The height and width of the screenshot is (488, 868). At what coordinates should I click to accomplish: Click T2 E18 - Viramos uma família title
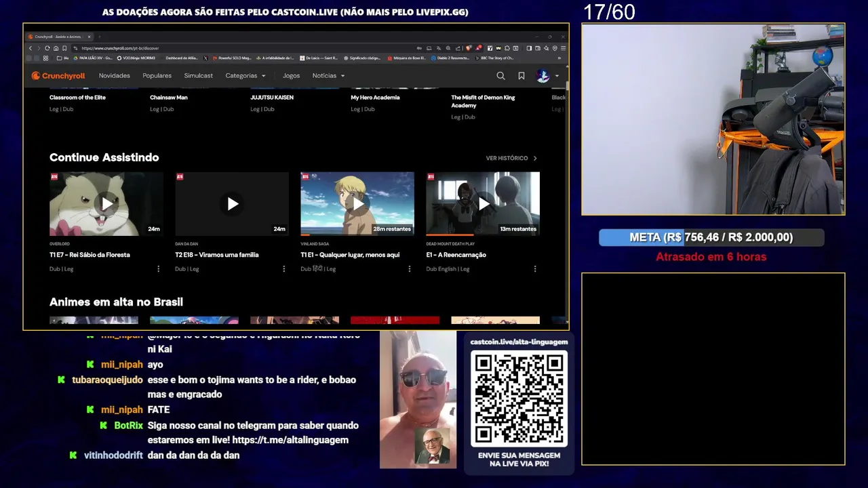coord(217,255)
